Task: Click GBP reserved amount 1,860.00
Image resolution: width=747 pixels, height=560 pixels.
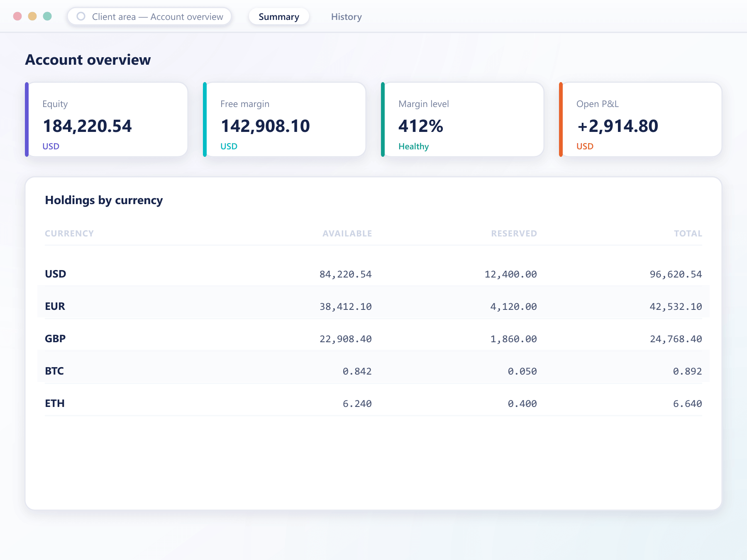Action: pos(514,339)
